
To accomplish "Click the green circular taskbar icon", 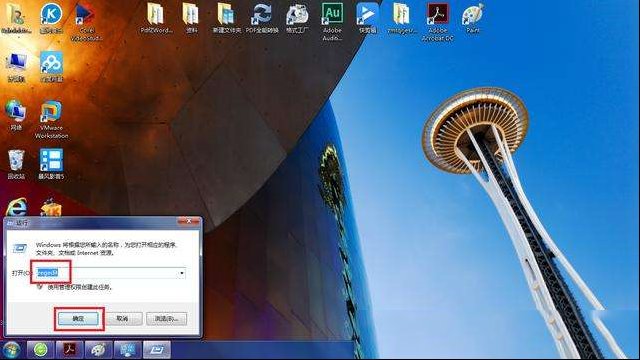I will [40, 350].
